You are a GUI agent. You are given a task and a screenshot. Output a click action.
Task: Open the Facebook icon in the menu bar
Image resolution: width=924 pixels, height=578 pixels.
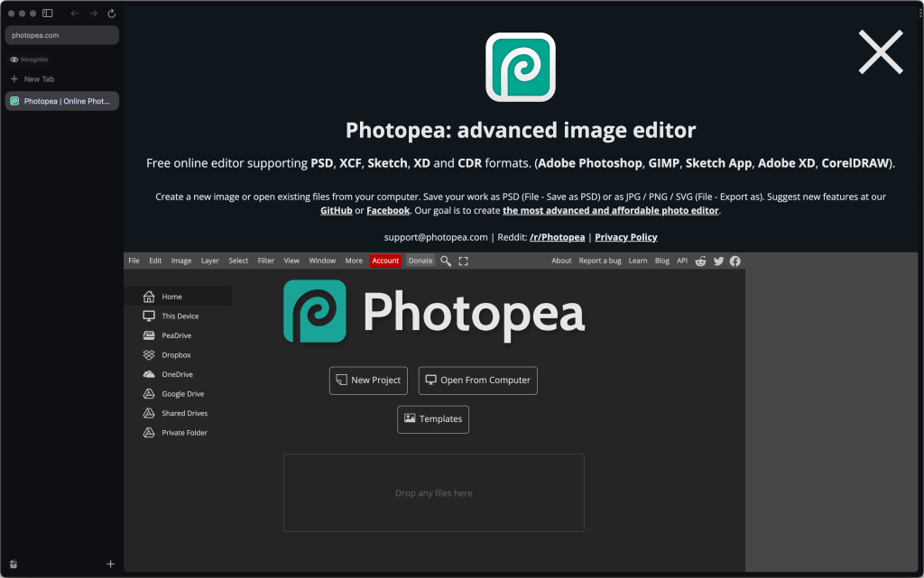(x=735, y=261)
